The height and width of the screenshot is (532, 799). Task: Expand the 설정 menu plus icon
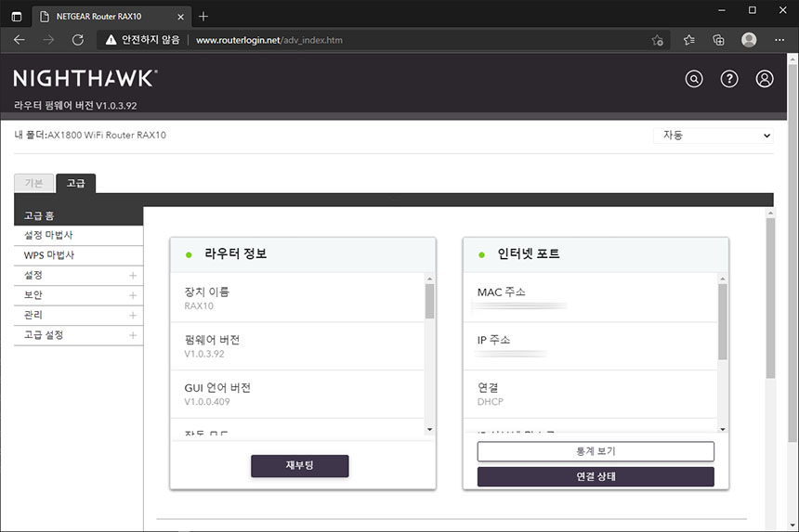click(133, 276)
